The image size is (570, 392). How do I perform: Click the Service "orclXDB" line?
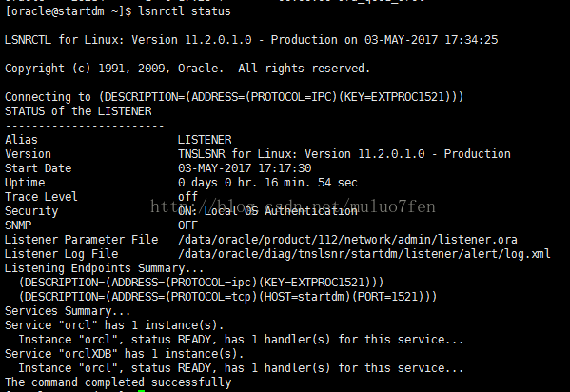124,353
